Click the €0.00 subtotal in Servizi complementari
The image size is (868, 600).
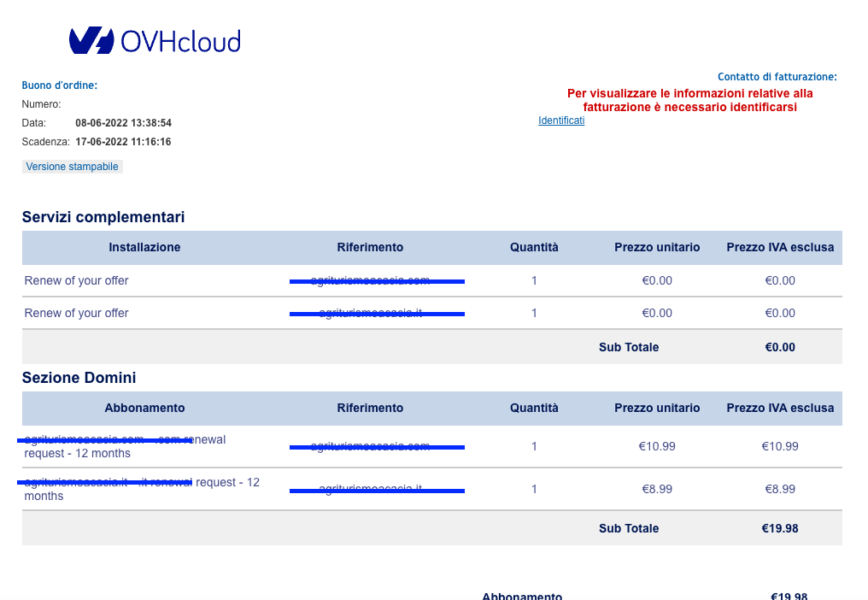tap(779, 347)
